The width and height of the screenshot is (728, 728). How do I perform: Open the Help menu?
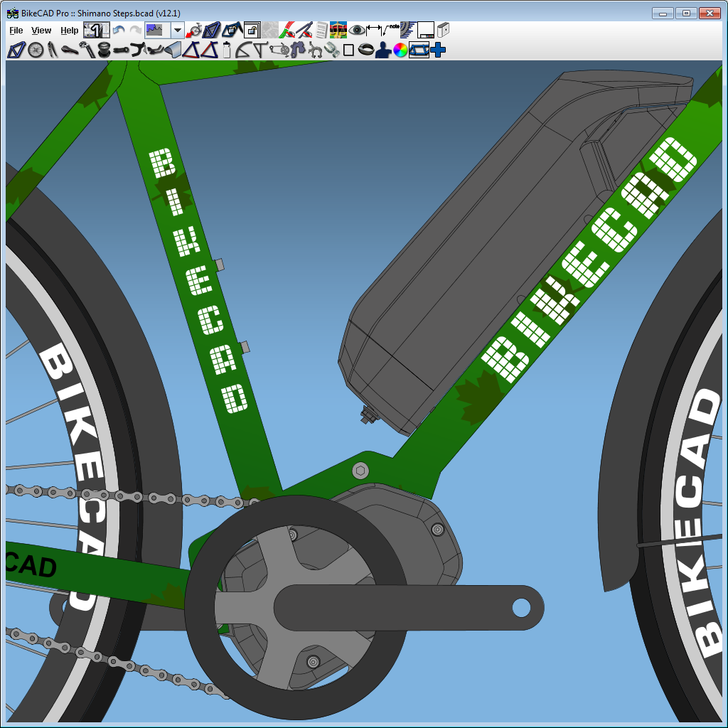(69, 31)
